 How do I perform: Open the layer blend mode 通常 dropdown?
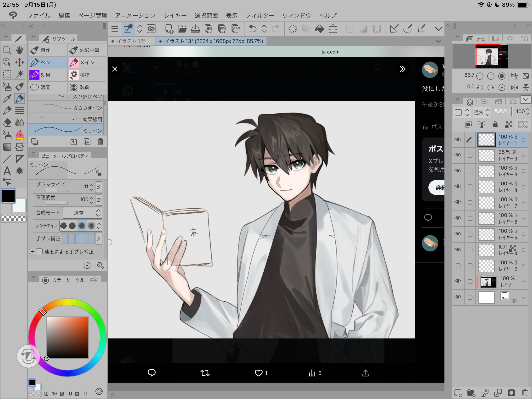[482, 112]
